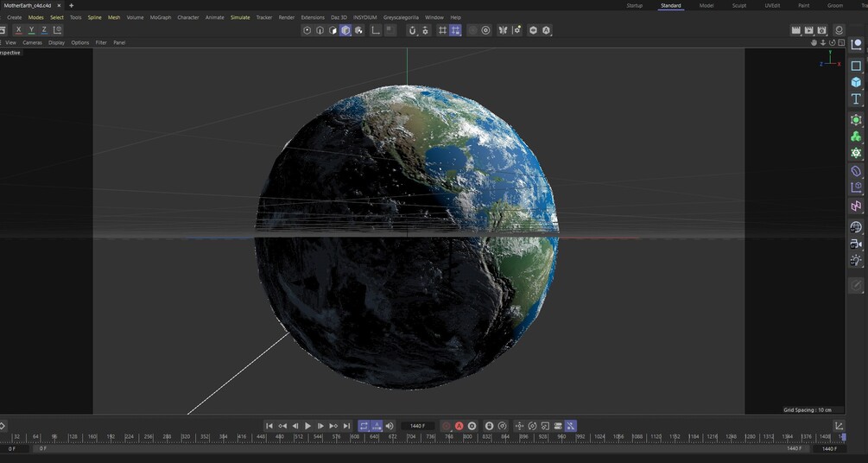Select Polygons mode icon in top toolbar
The height and width of the screenshot is (463, 868).
tap(333, 30)
